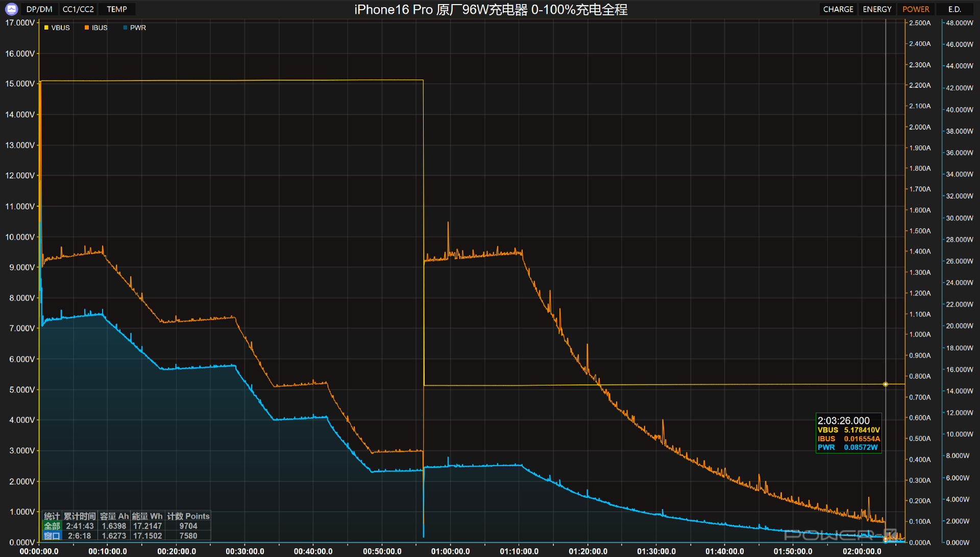Click the window points count 7580
This screenshot has width=980, height=557.
pos(188,536)
